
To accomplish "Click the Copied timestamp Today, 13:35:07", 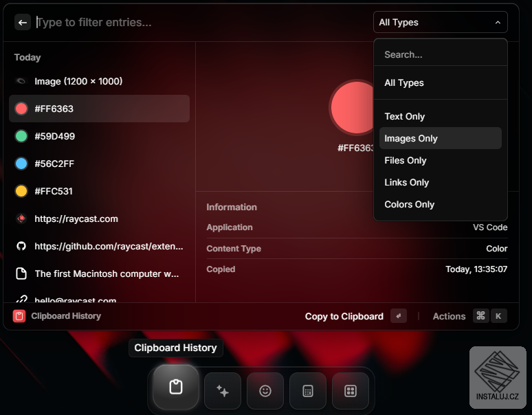I will (476, 269).
